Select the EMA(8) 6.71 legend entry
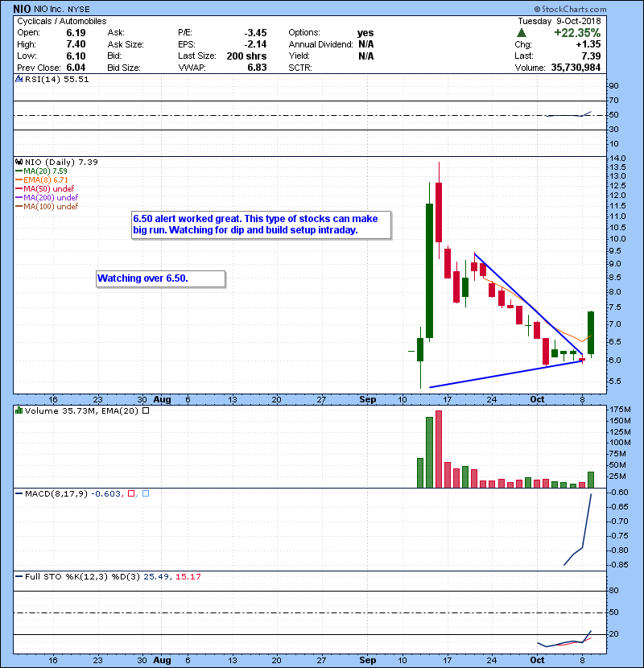This screenshot has width=644, height=668. point(42,179)
